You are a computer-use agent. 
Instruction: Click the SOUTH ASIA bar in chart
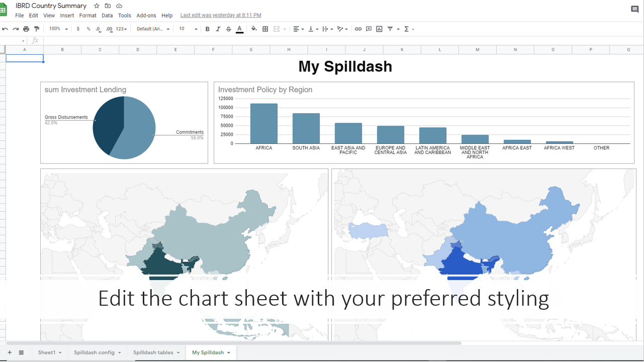(306, 128)
